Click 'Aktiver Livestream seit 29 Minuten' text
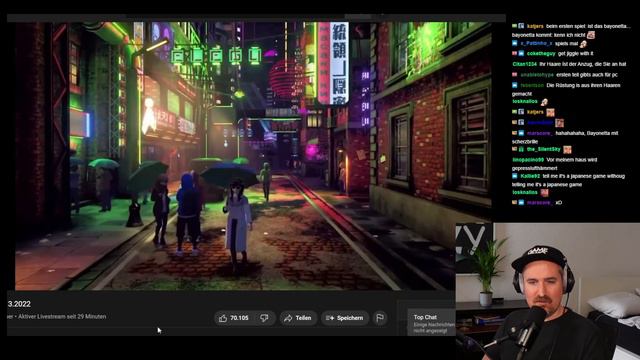640x360 pixels. click(62, 316)
